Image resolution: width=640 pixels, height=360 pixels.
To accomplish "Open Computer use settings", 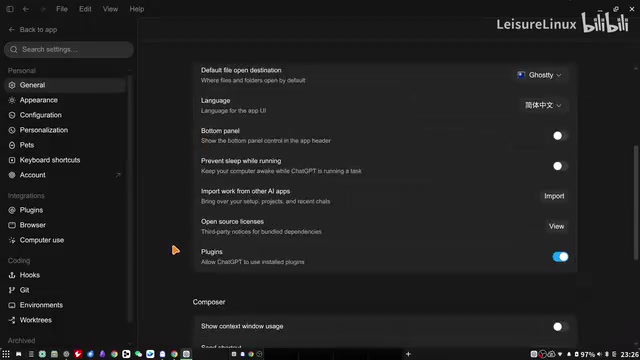I will [42, 240].
